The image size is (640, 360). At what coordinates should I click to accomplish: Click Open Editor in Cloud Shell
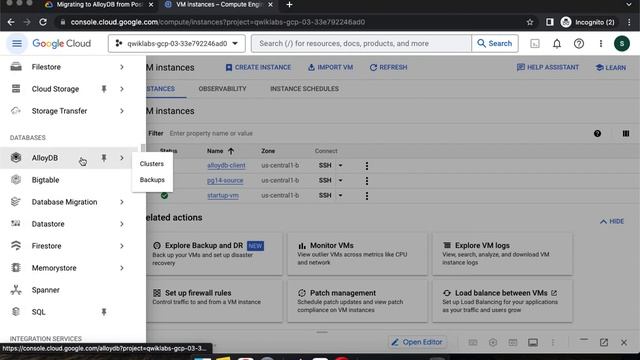[x=417, y=342]
